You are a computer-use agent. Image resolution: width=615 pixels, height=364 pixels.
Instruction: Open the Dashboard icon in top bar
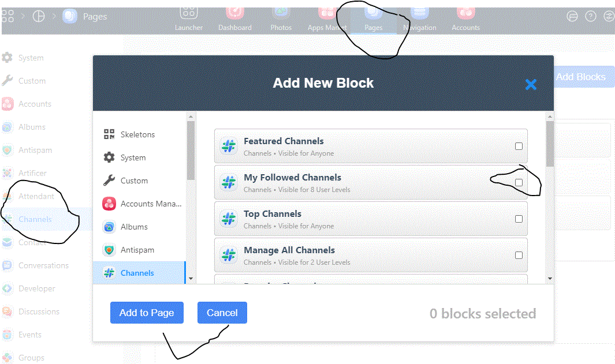(235, 13)
